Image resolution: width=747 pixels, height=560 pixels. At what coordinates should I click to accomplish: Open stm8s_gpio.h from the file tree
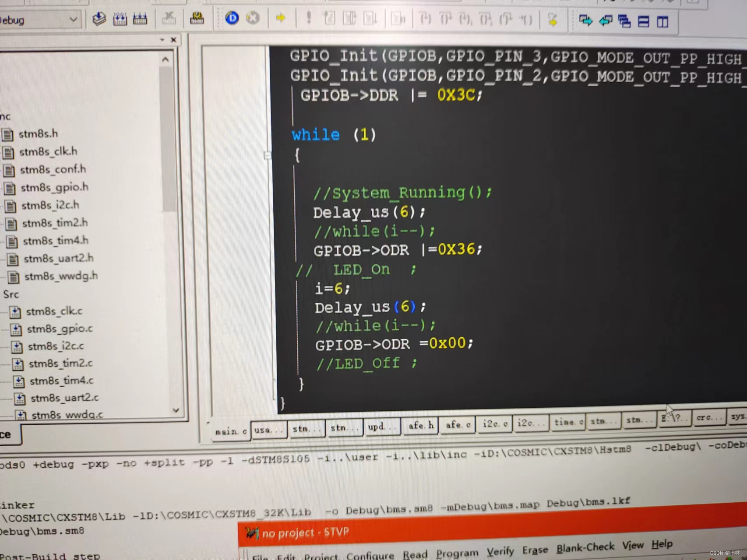(55, 187)
